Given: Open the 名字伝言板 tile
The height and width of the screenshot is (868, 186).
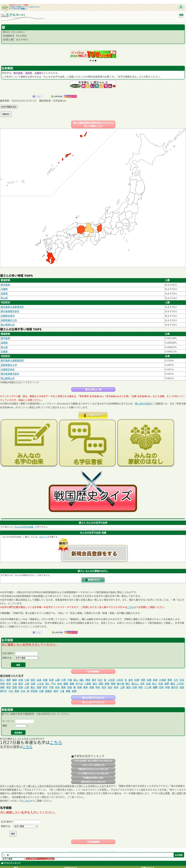Looking at the screenshot, I should [x=87, y=443].
